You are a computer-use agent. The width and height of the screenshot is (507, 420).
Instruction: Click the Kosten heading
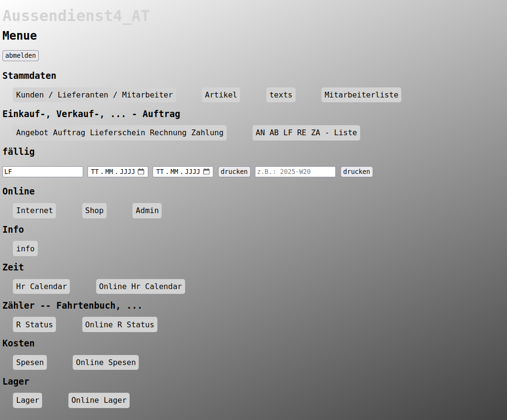coord(19,344)
